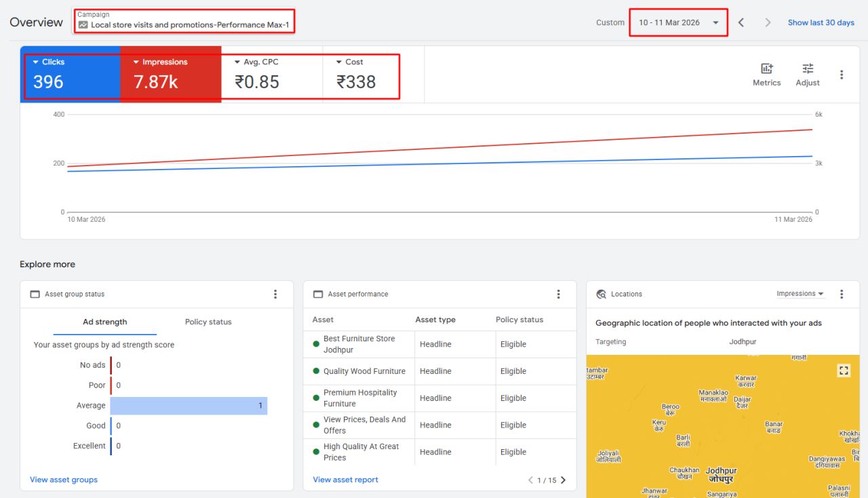Click High Quality At Great Prices asset
The image size is (868, 498).
pyautogui.click(x=361, y=452)
